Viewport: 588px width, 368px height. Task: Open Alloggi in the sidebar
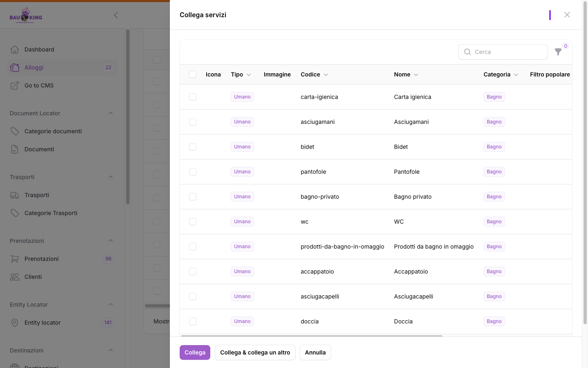coord(62,67)
